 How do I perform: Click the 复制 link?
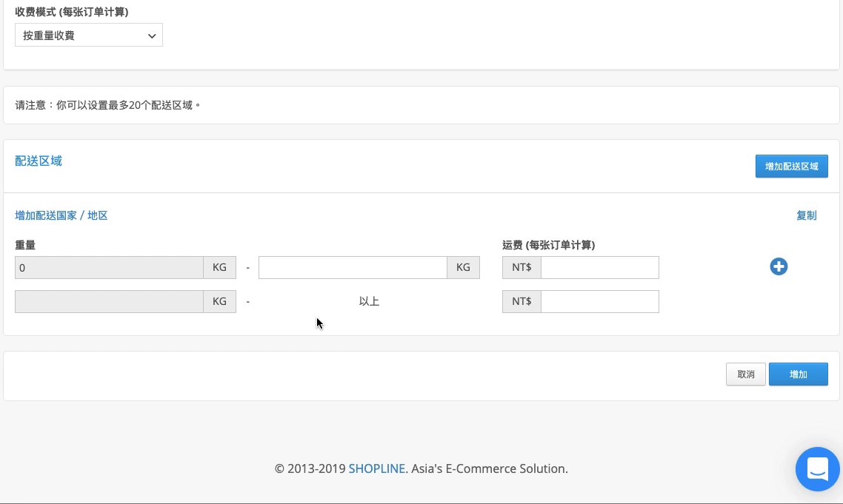[806, 215]
